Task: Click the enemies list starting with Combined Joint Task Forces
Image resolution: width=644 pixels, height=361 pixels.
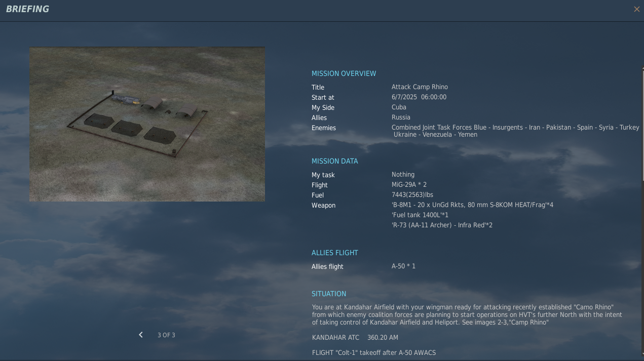Action: pos(515,131)
